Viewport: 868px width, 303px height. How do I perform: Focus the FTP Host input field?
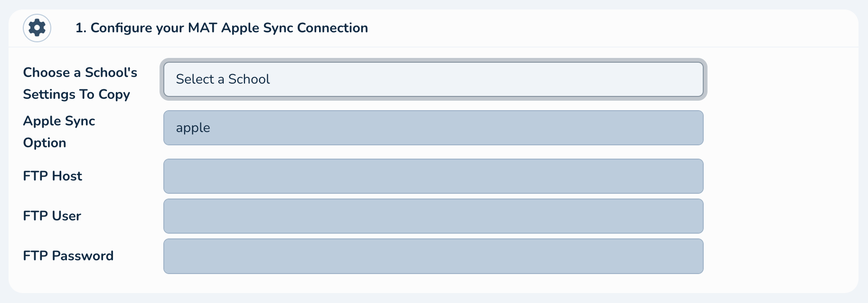tap(433, 176)
